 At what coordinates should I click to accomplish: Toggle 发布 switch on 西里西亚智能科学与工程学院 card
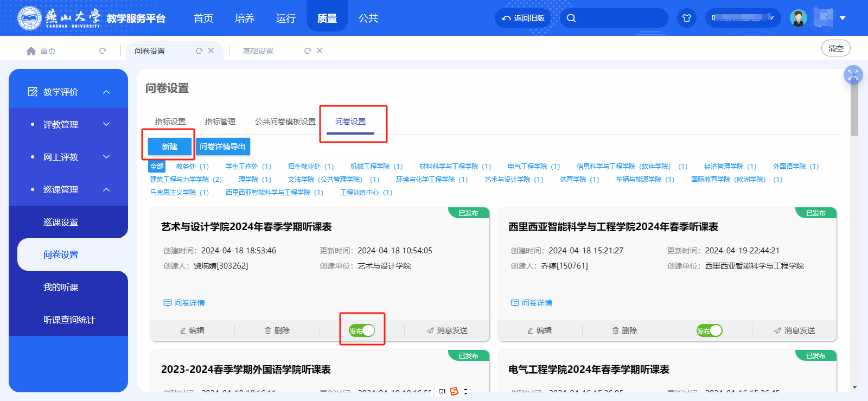(710, 330)
